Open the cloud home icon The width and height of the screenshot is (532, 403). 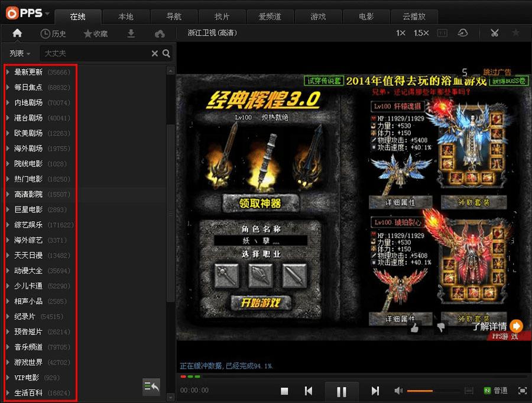pyautogui.click(x=160, y=34)
